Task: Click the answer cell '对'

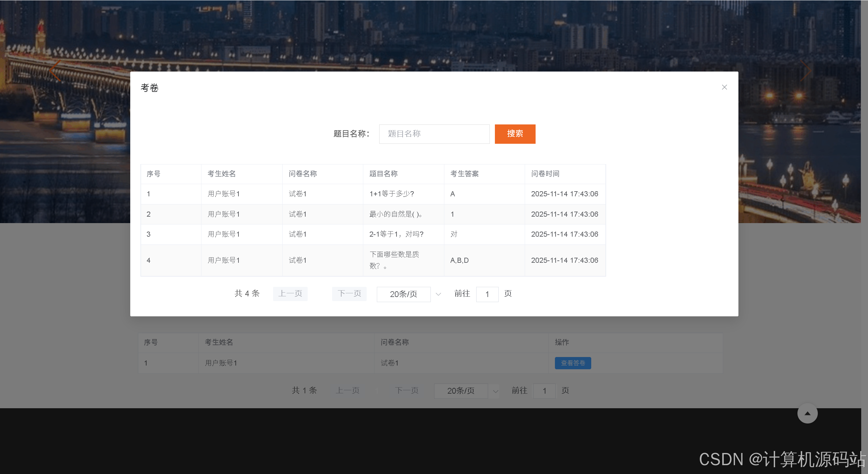Action: pos(484,234)
